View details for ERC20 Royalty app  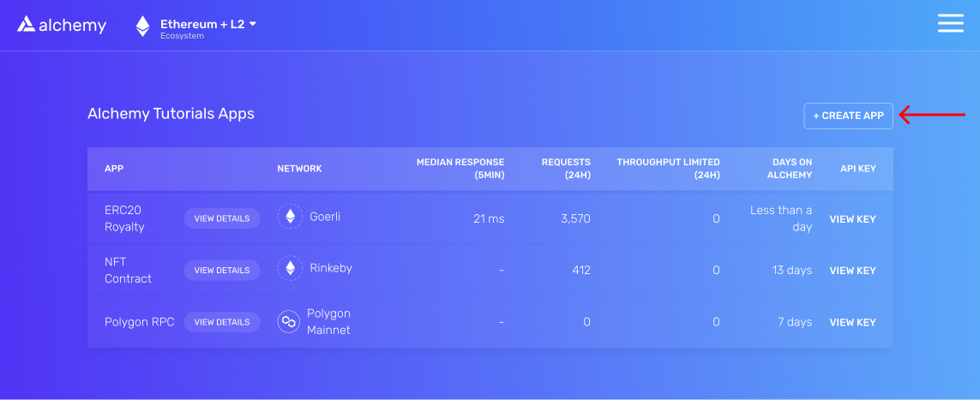point(221,218)
